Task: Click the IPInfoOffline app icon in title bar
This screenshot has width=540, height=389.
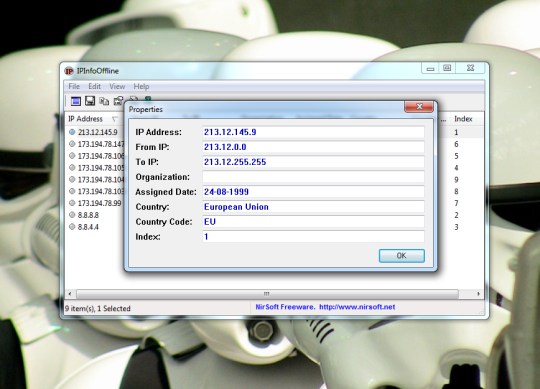Action: [69, 71]
